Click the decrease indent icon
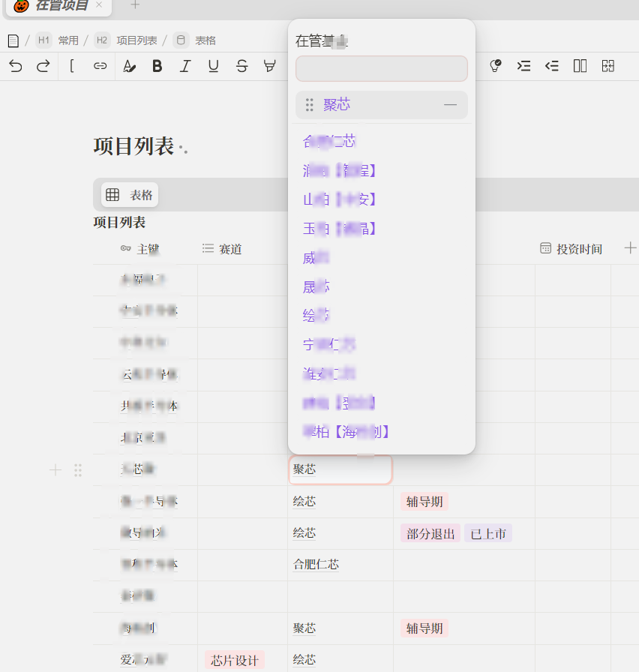The image size is (639, 672). coord(552,66)
